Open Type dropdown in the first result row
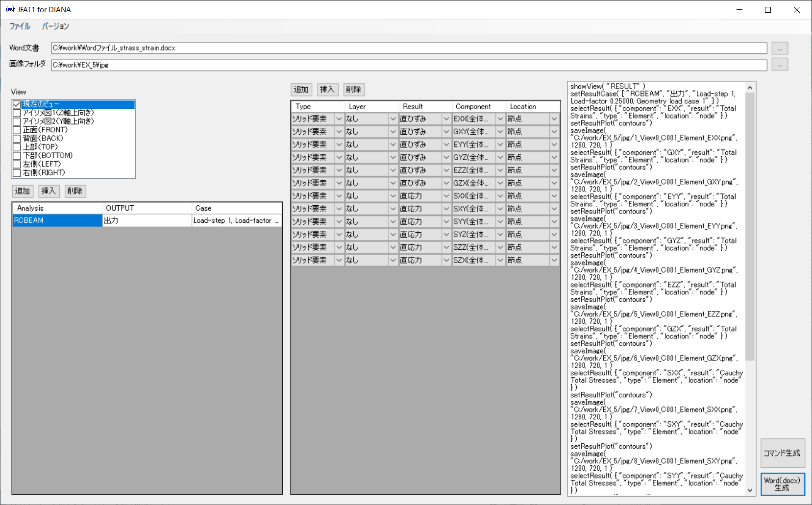 coord(339,119)
